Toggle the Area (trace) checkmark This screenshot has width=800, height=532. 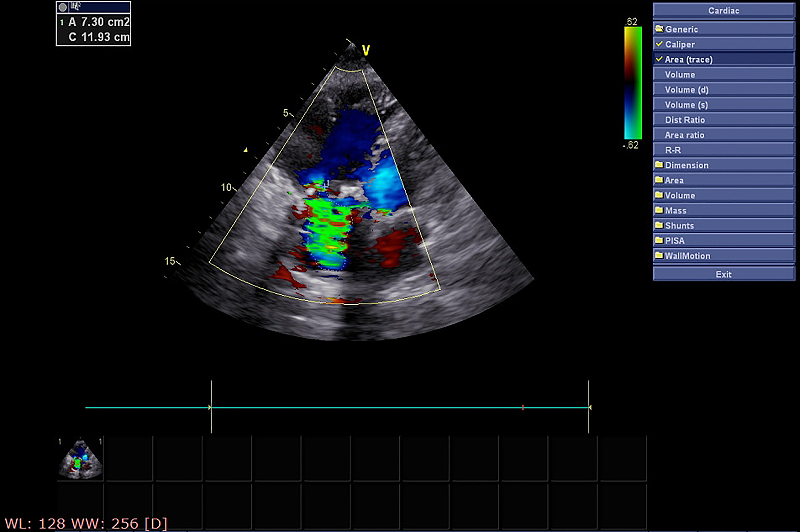(x=659, y=59)
